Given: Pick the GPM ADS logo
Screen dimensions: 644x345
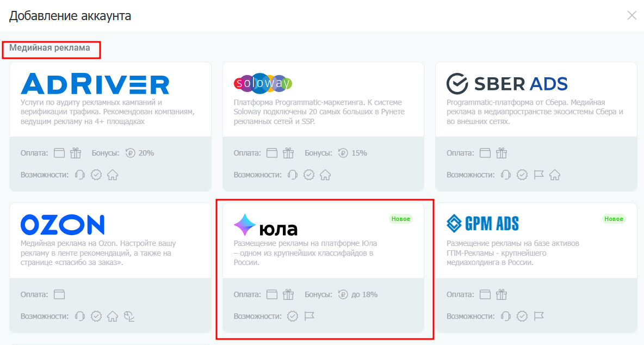Looking at the screenshot, I should point(482,224).
